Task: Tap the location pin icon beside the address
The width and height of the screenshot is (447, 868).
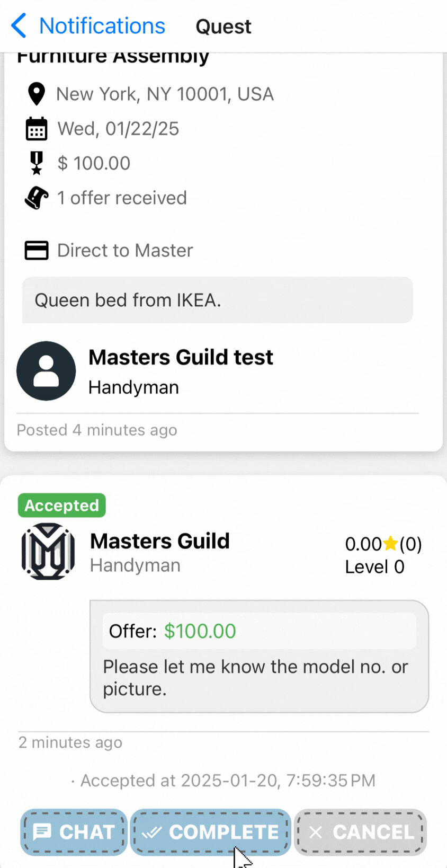Action: click(35, 94)
